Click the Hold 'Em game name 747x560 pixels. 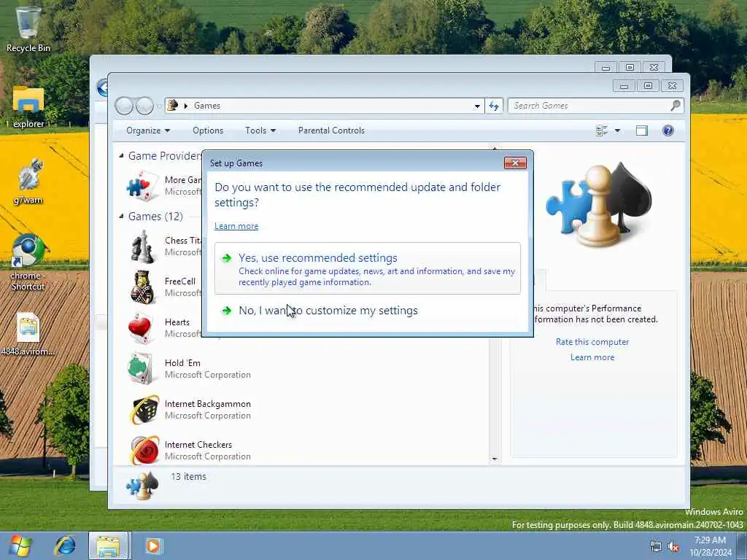(182, 363)
